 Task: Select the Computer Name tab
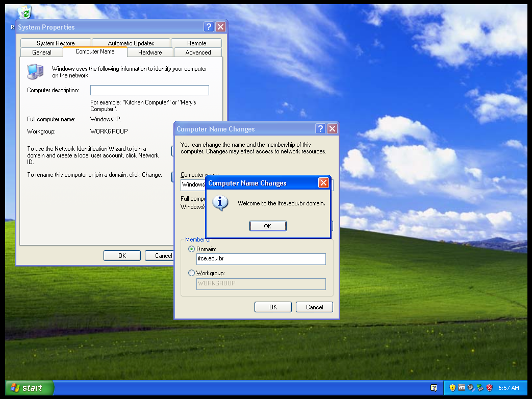click(95, 51)
